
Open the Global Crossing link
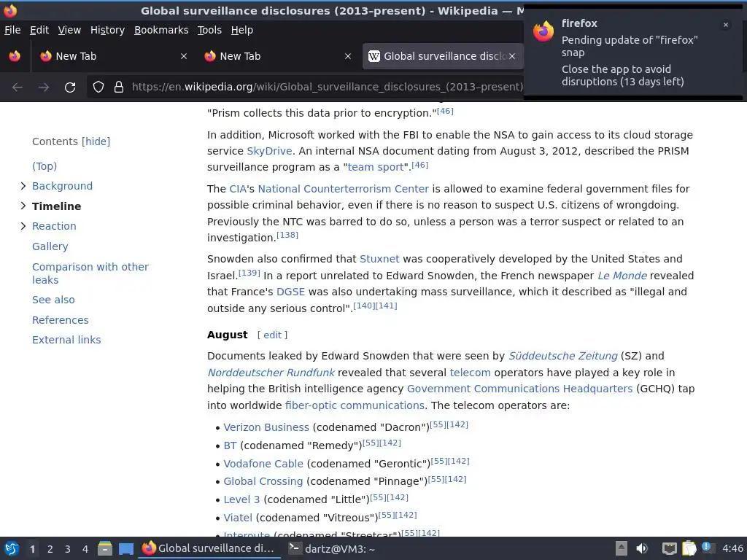(263, 481)
